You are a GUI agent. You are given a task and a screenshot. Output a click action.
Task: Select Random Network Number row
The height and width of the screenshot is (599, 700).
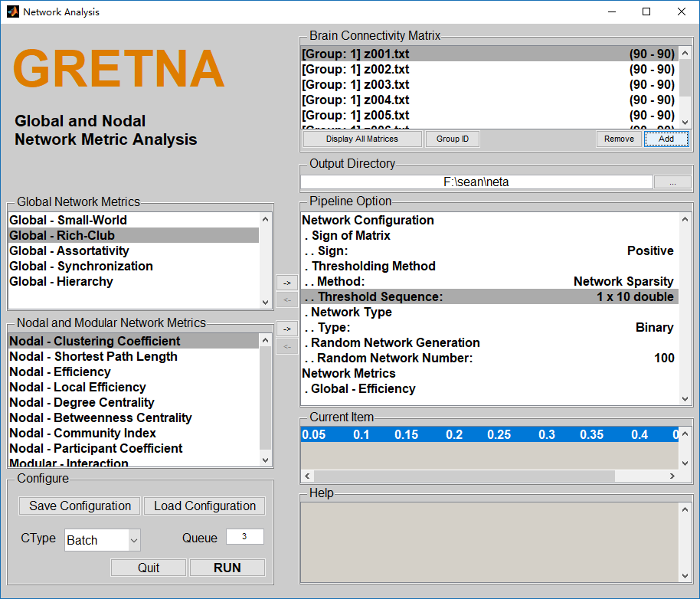[489, 358]
